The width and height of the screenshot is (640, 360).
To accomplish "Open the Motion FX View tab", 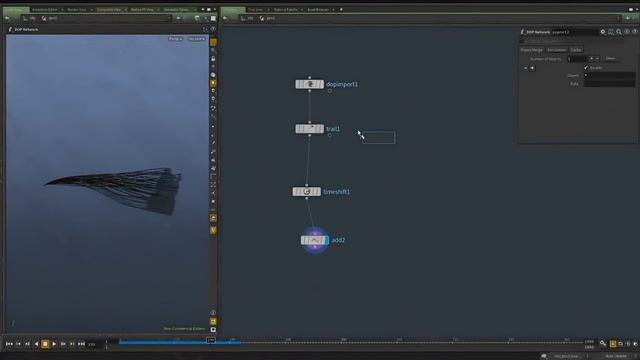I will [142, 9].
